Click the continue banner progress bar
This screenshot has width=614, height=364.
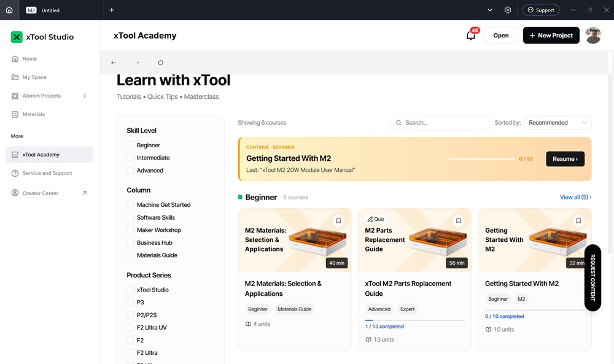pos(482,159)
